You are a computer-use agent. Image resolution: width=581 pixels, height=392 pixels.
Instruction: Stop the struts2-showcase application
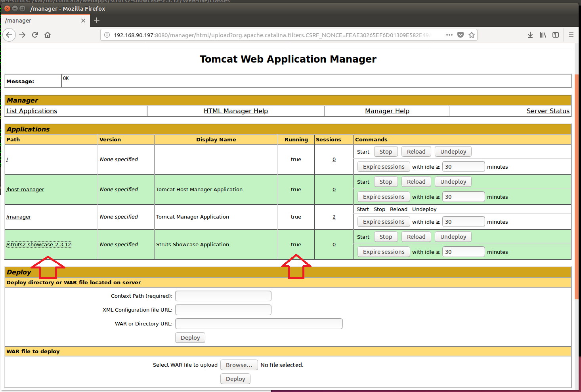pos(386,237)
